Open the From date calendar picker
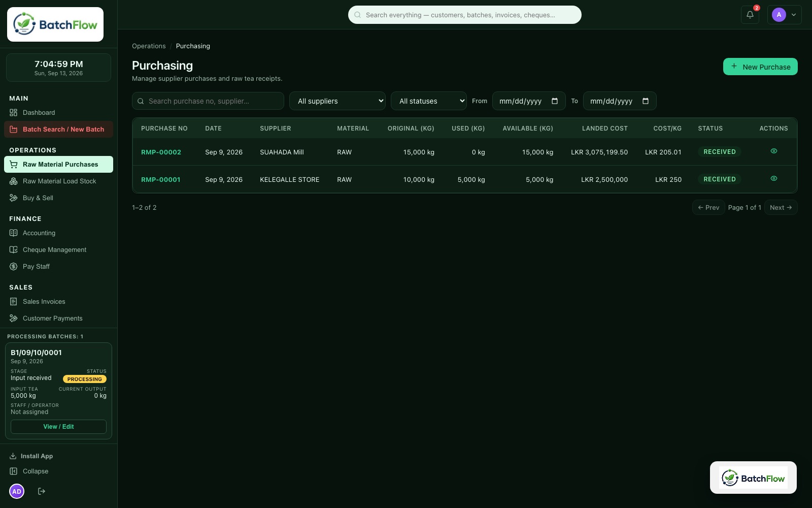This screenshot has height=508, width=812. point(555,101)
